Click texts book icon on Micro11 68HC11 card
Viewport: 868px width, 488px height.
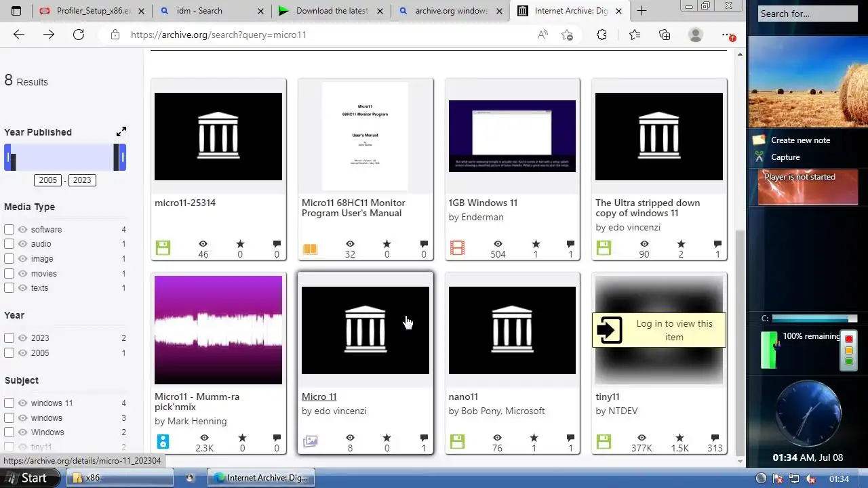click(x=310, y=249)
